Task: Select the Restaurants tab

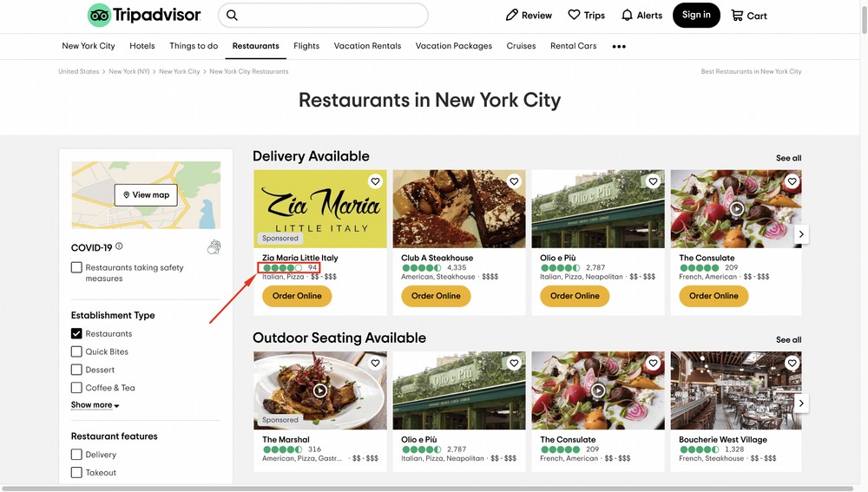Action: coord(256,46)
